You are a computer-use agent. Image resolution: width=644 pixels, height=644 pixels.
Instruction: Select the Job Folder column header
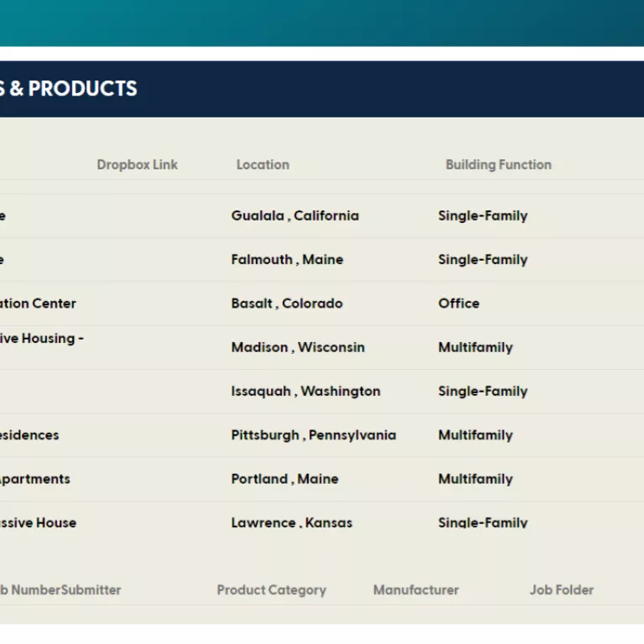point(561,589)
